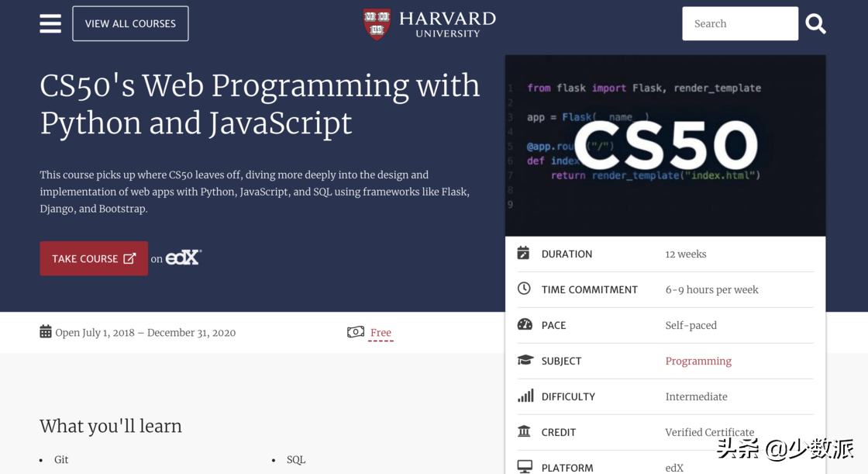Click the Git list item

point(61,459)
